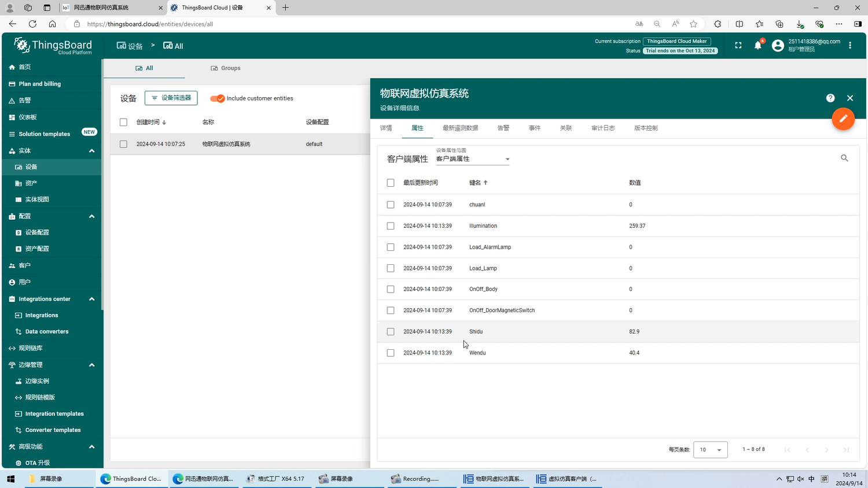The image size is (868, 488).
Task: Switch to the 最新遥测数据 tab
Action: point(460,128)
